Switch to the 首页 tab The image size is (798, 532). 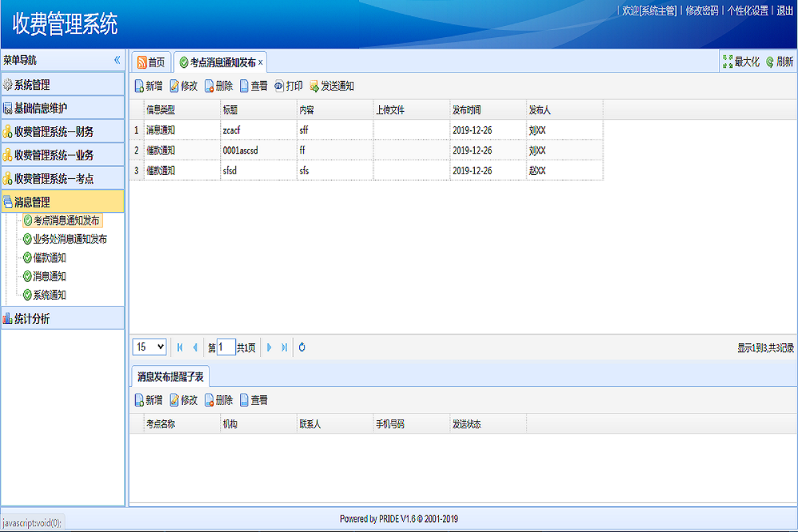tap(151, 63)
